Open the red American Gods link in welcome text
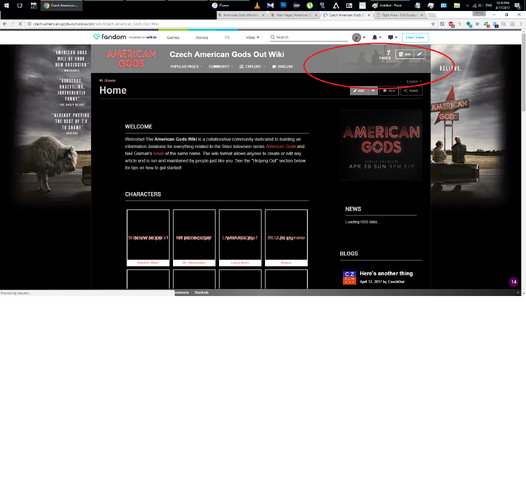Screen dimensions: 526x480 281,146
